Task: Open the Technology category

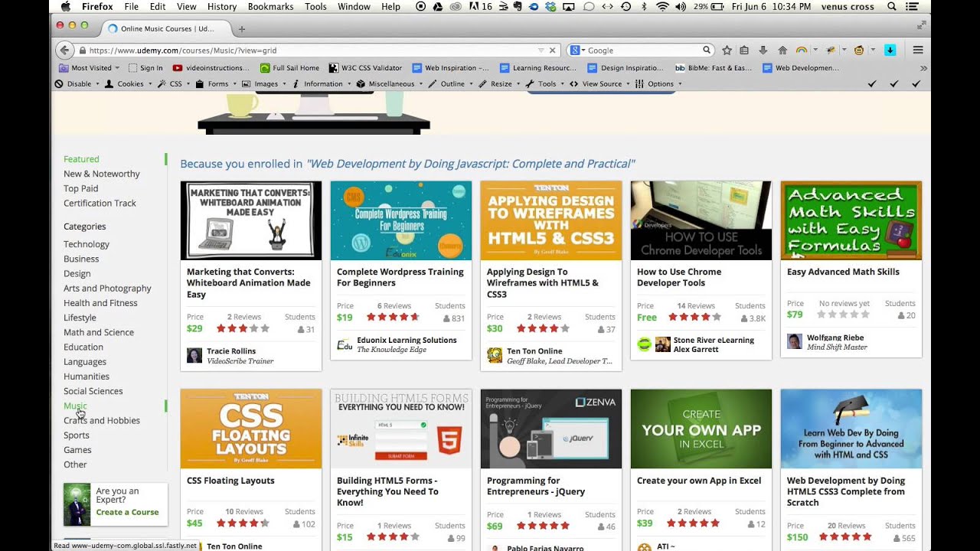Action: point(87,244)
